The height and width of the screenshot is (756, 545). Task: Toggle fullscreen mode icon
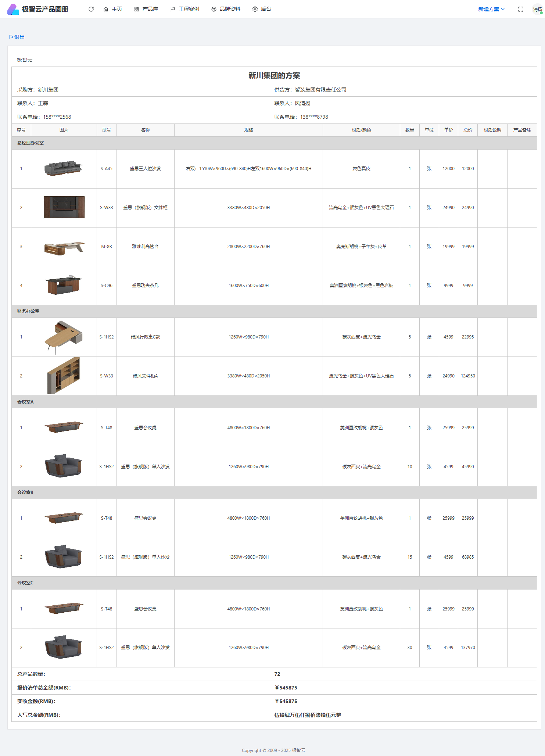click(x=520, y=9)
